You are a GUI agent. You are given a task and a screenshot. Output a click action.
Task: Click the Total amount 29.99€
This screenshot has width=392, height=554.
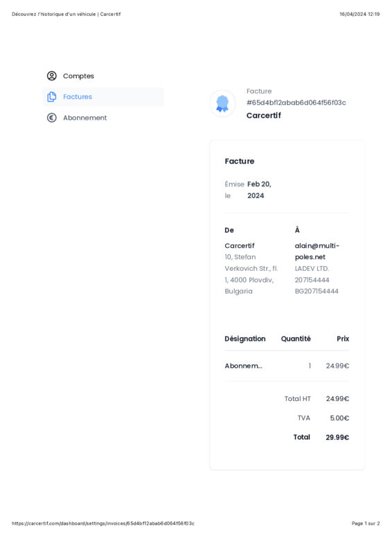tap(337, 438)
